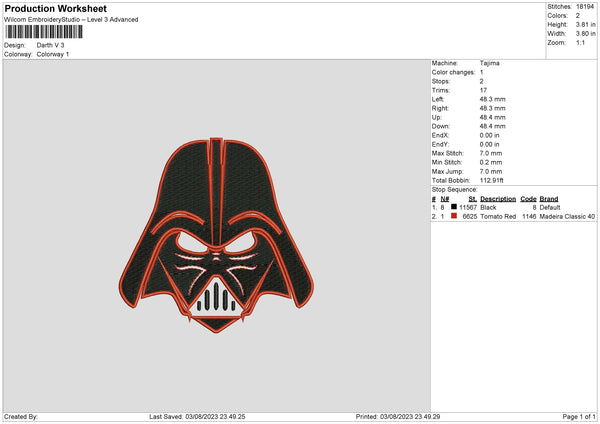Click the Tomato Red thread swatch
The image size is (600, 424).
tap(455, 216)
